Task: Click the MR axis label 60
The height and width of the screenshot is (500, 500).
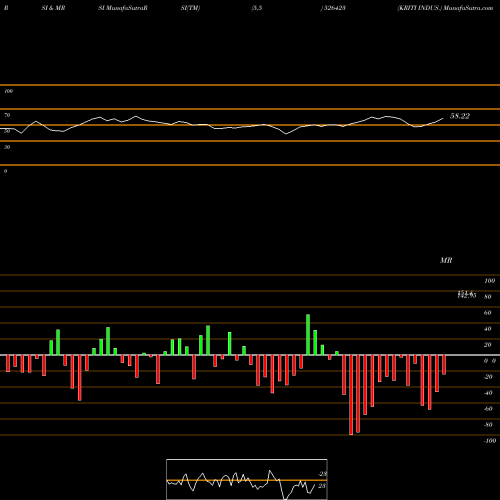Action: [487, 313]
